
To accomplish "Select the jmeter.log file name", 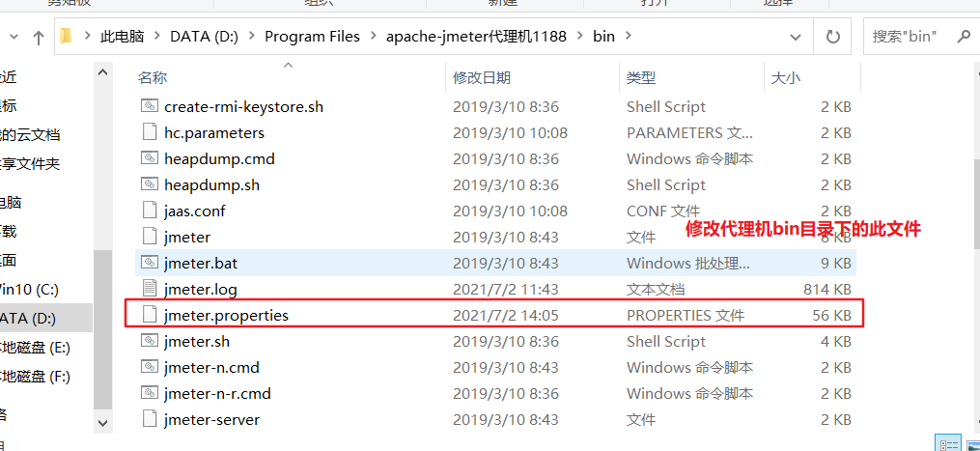I will (201, 290).
